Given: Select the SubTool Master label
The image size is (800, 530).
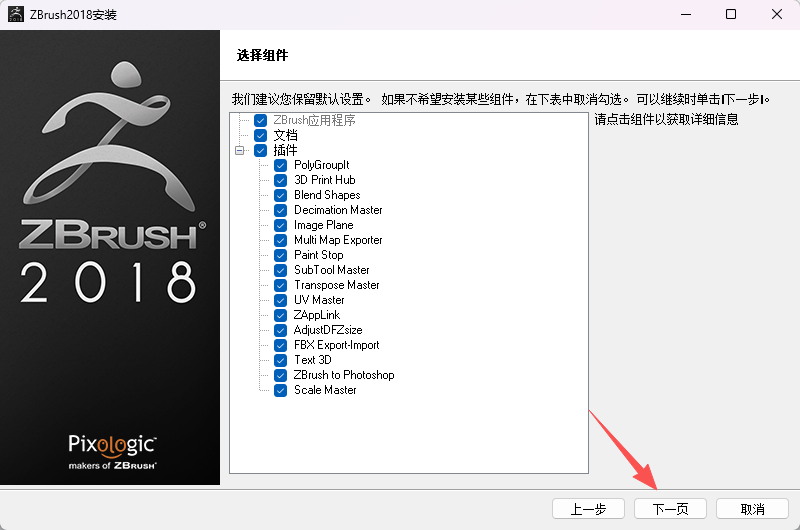Looking at the screenshot, I should click(x=332, y=270).
